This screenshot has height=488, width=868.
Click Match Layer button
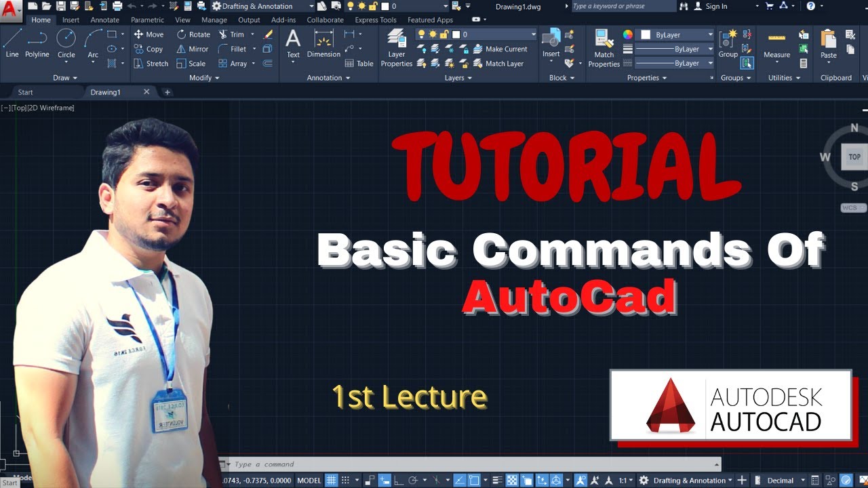[498, 64]
